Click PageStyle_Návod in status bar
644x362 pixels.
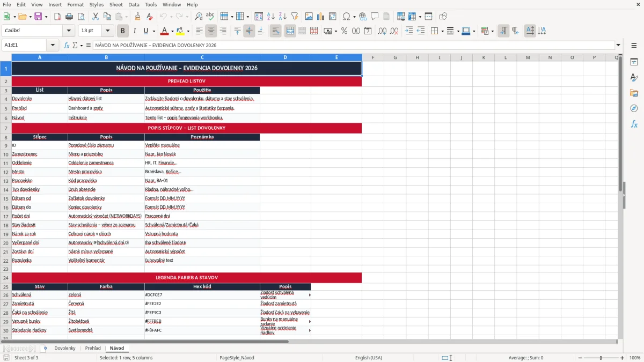pos(237,358)
